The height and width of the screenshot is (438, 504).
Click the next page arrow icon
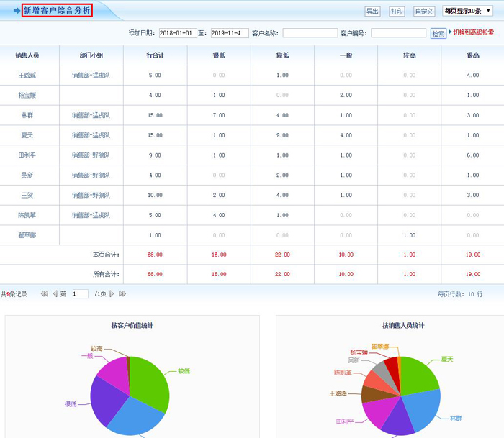(x=112, y=294)
